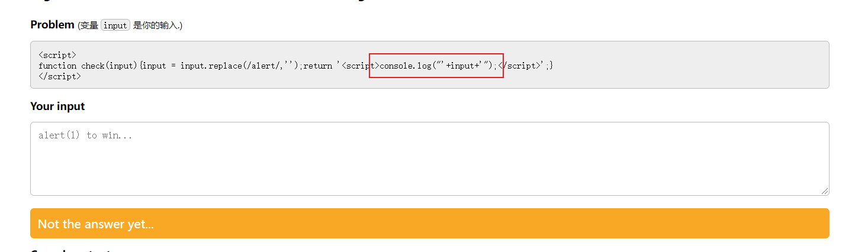Click the Chinese text "变量"
The width and height of the screenshot is (868, 252).
coord(89,25)
